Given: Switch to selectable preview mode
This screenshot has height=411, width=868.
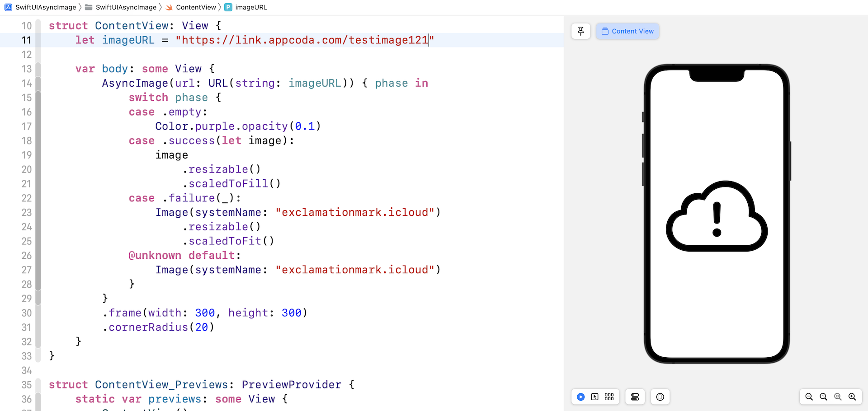Looking at the screenshot, I should [x=595, y=397].
